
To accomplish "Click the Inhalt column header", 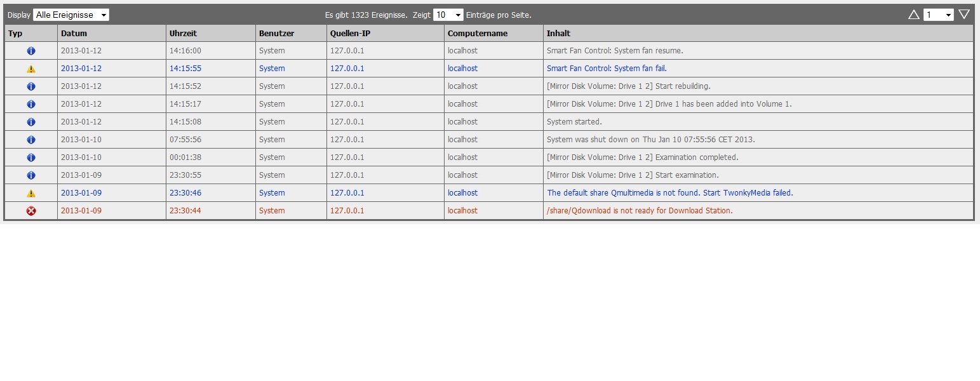I will pos(558,33).
